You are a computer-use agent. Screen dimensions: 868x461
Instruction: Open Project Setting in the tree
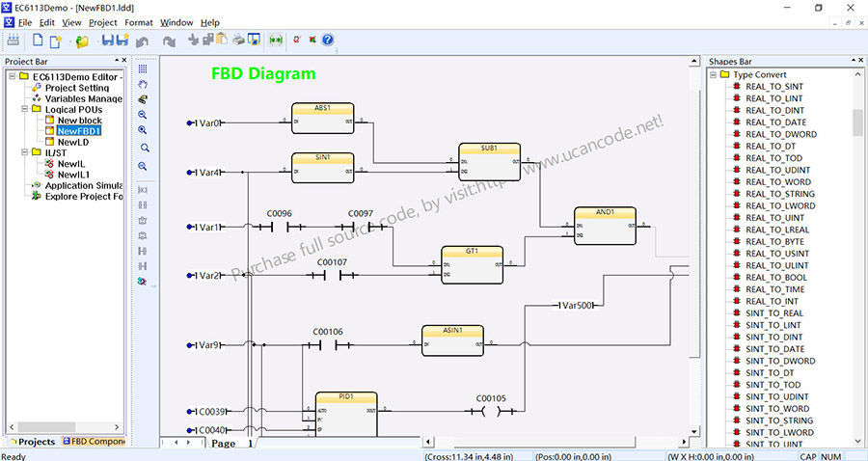(76, 88)
